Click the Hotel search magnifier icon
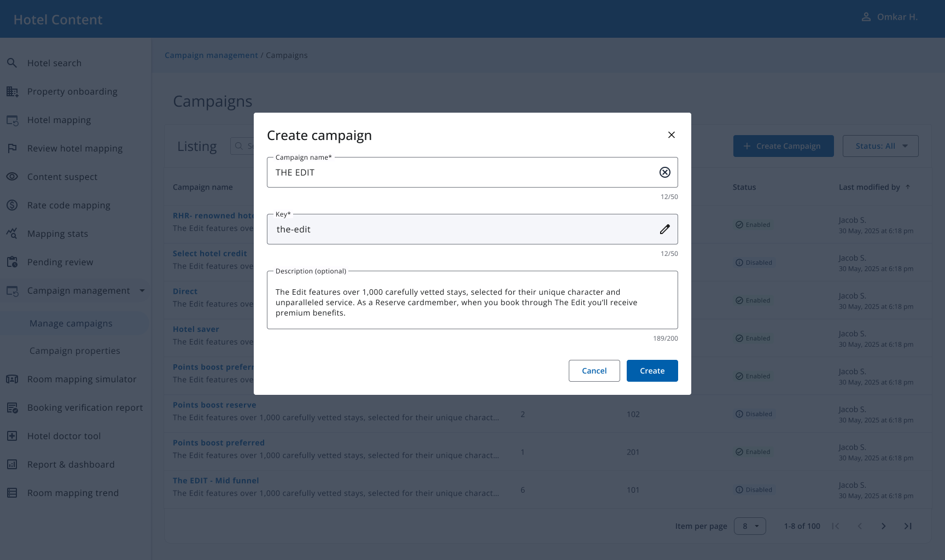945x560 pixels. click(12, 63)
